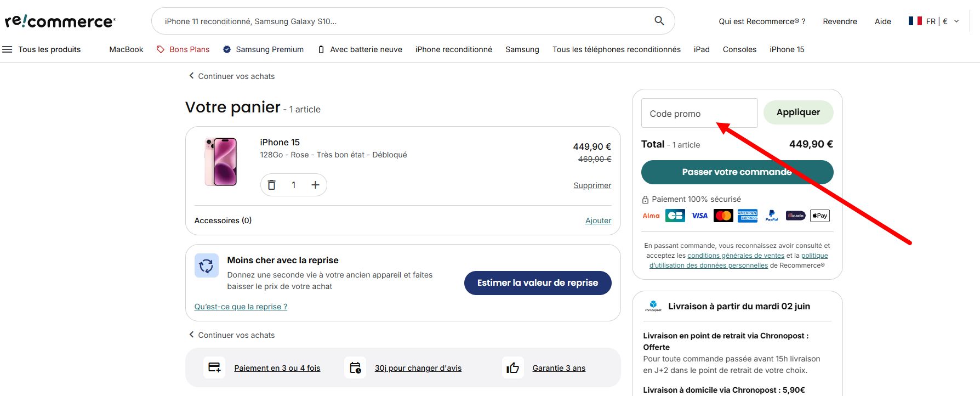This screenshot has height=396, width=980.
Task: Click the CB card logo
Action: coord(675,216)
